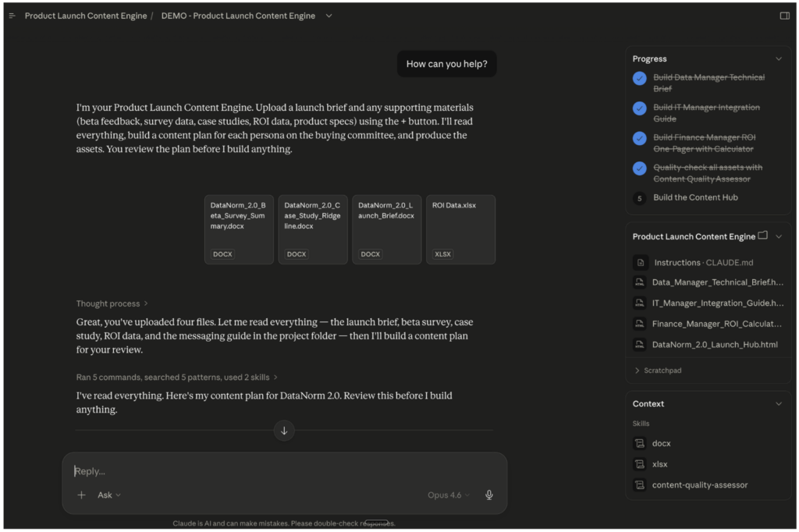Image resolution: width=799 pixels, height=532 pixels.
Task: Click the Progress panel heading
Action: point(649,59)
